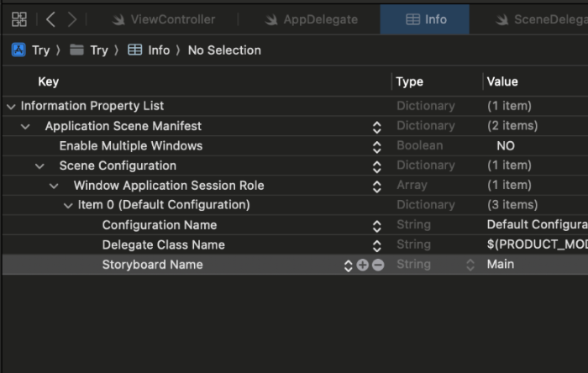Image resolution: width=588 pixels, height=373 pixels.
Task: Click the Try folder icon in breadcrumb
Action: point(77,50)
